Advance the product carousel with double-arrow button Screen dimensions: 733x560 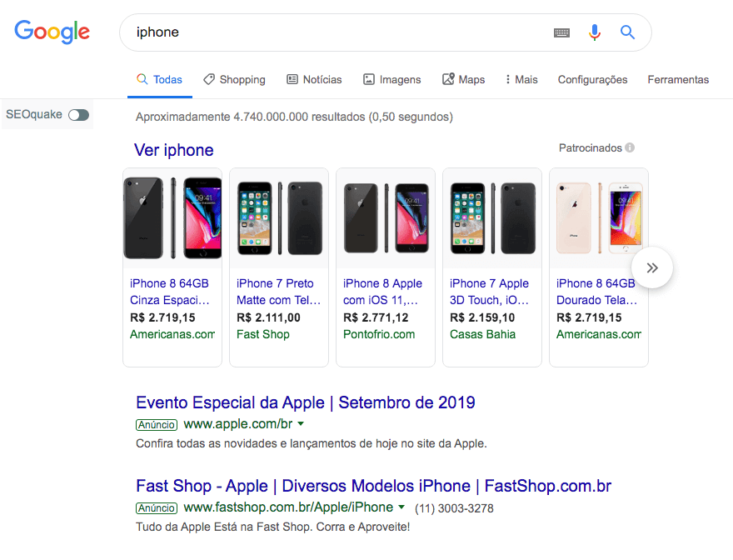pyautogui.click(x=652, y=267)
